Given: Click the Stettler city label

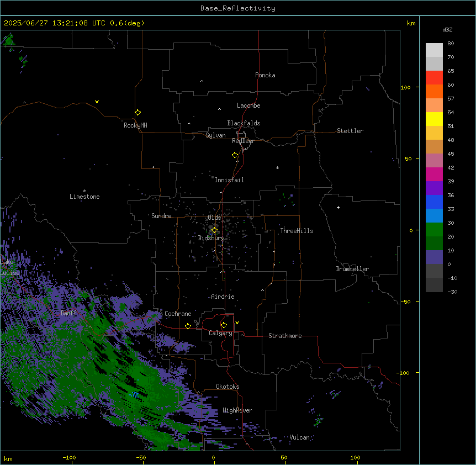Looking at the screenshot, I should coord(350,131).
